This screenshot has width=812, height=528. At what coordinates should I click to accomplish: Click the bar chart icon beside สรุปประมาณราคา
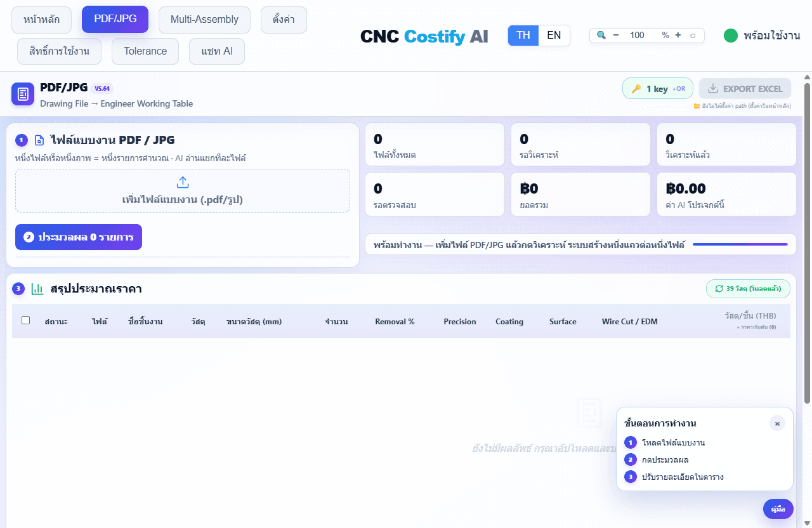37,289
